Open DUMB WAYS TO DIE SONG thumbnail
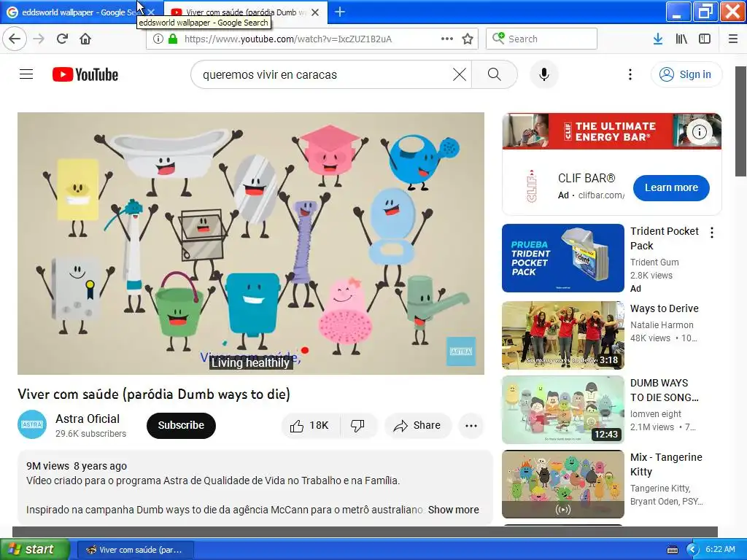This screenshot has width=747, height=560. [x=562, y=410]
